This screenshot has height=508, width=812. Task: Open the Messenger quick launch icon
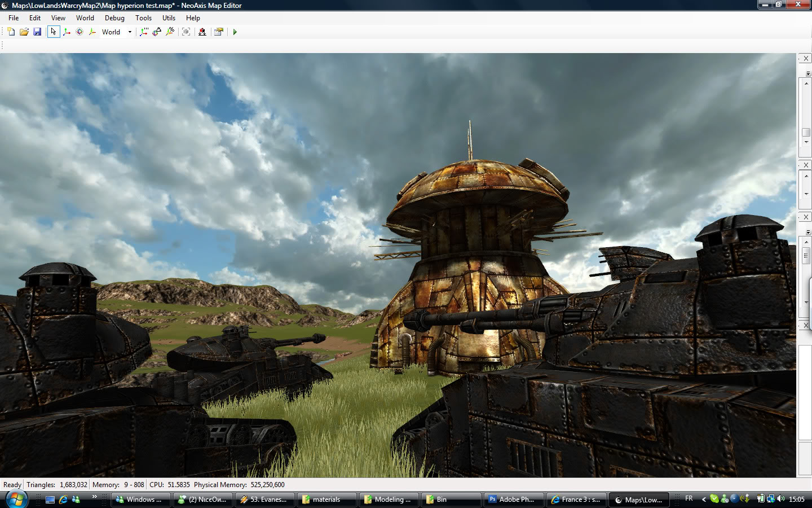76,500
